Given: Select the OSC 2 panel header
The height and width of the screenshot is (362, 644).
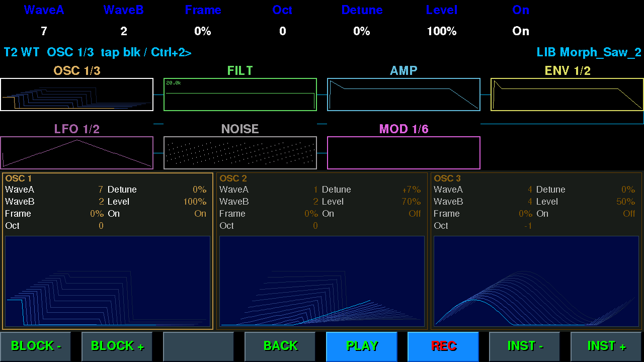Looking at the screenshot, I should click(233, 178).
